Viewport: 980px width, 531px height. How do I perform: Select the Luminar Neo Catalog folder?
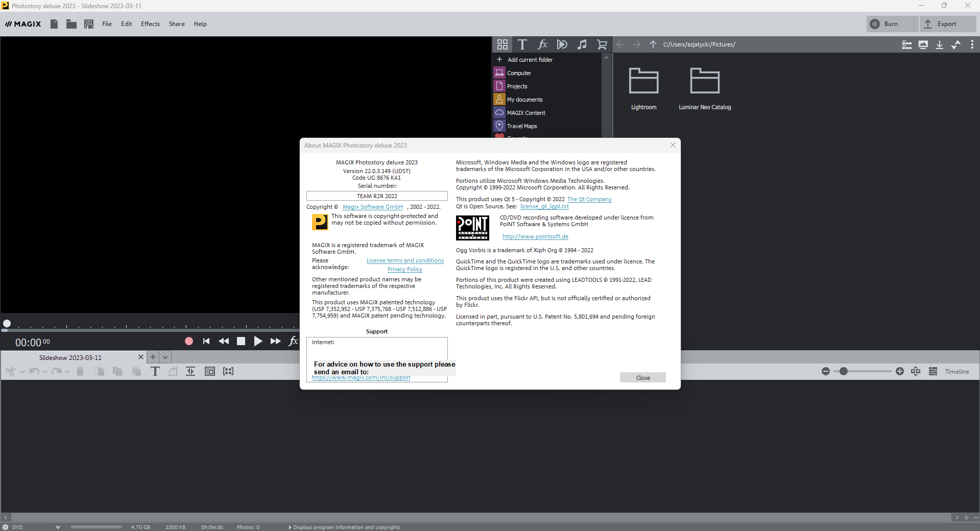pos(705,88)
